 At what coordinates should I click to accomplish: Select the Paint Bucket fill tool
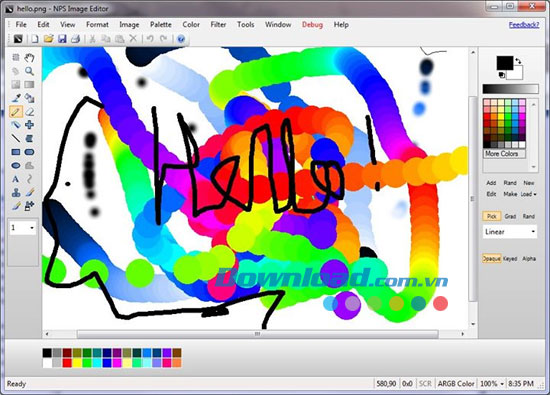(29, 98)
